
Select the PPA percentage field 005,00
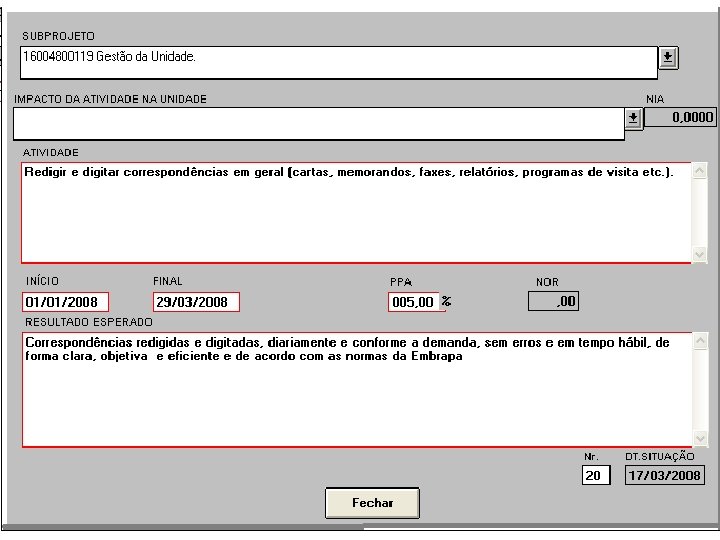[414, 302]
